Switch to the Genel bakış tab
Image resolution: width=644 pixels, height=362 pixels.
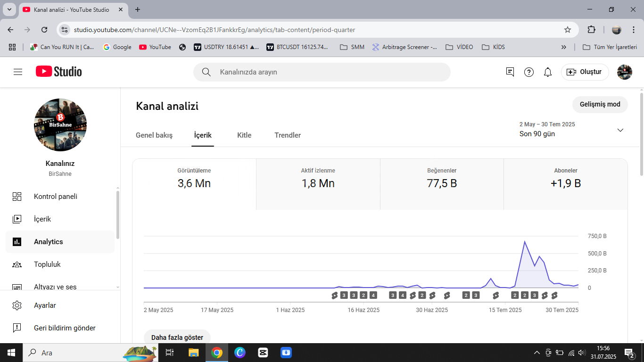point(154,135)
